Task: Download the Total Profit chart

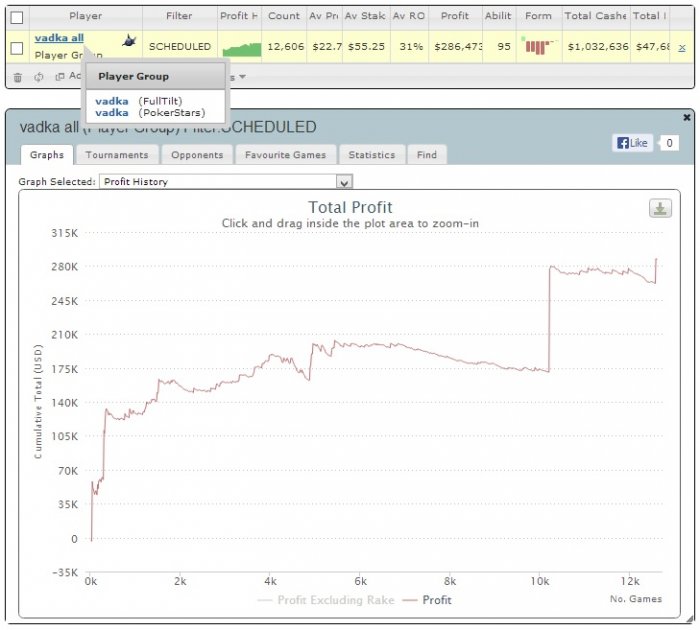Action: (660, 209)
